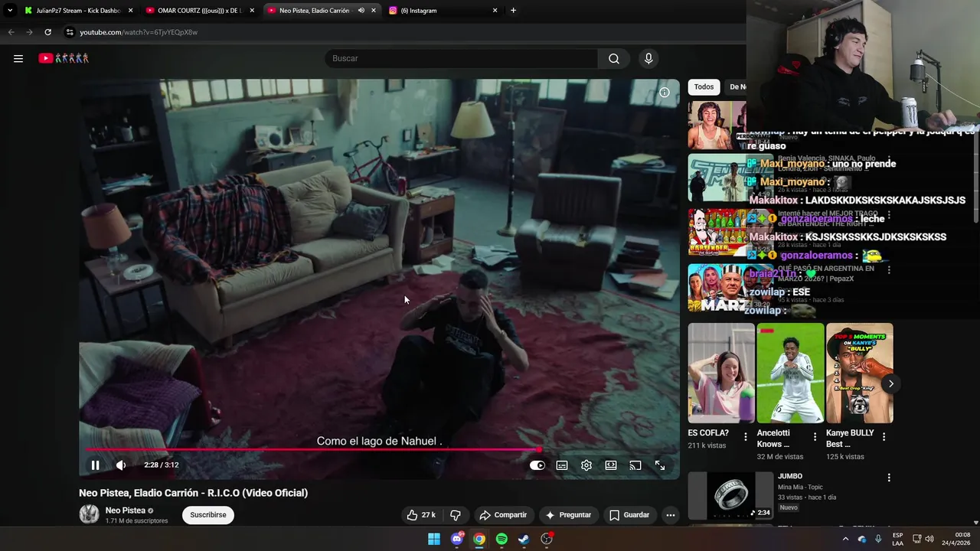Go back in browser history
Viewport: 980px width, 551px height.
[x=11, y=32]
